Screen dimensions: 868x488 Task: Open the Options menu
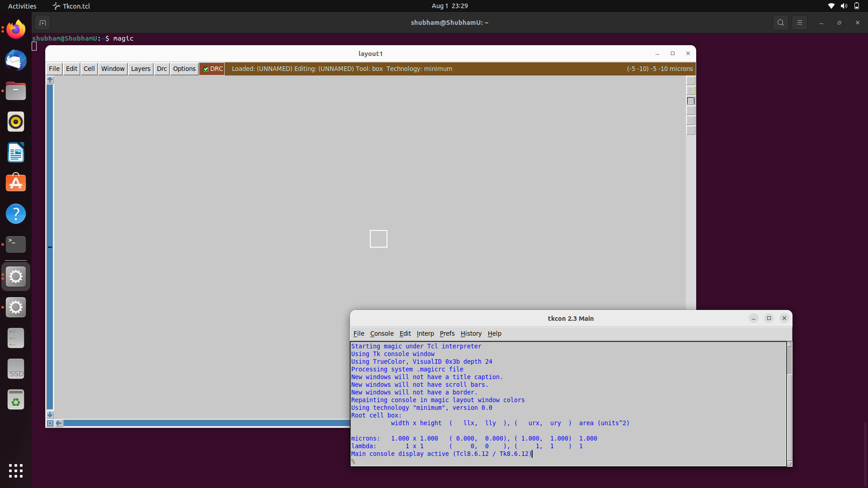click(x=184, y=69)
